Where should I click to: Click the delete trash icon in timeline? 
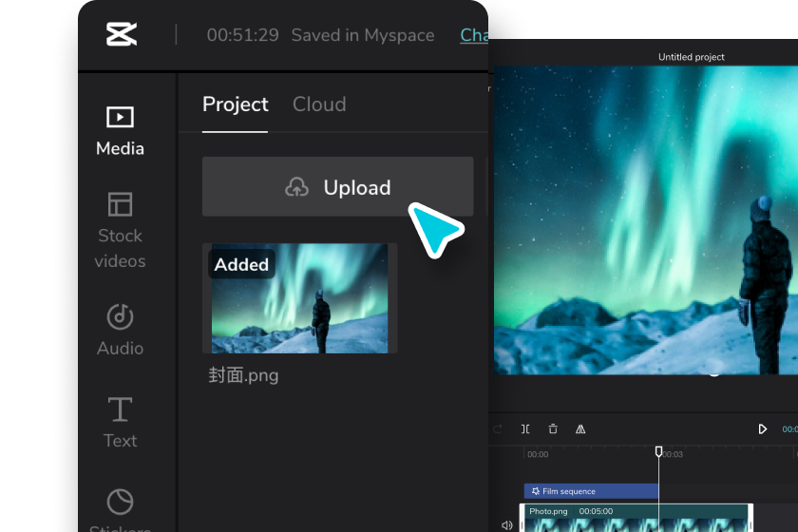point(553,429)
